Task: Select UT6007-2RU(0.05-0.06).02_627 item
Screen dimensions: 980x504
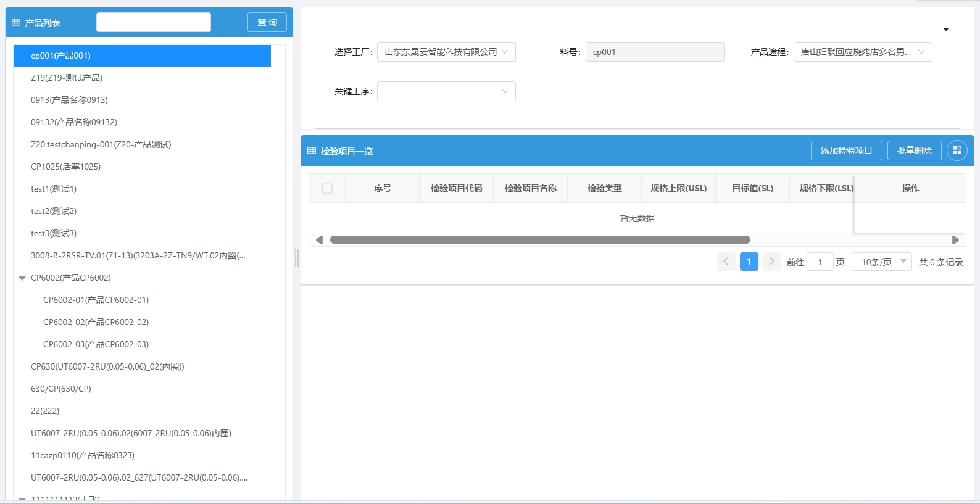Action: [x=139, y=477]
